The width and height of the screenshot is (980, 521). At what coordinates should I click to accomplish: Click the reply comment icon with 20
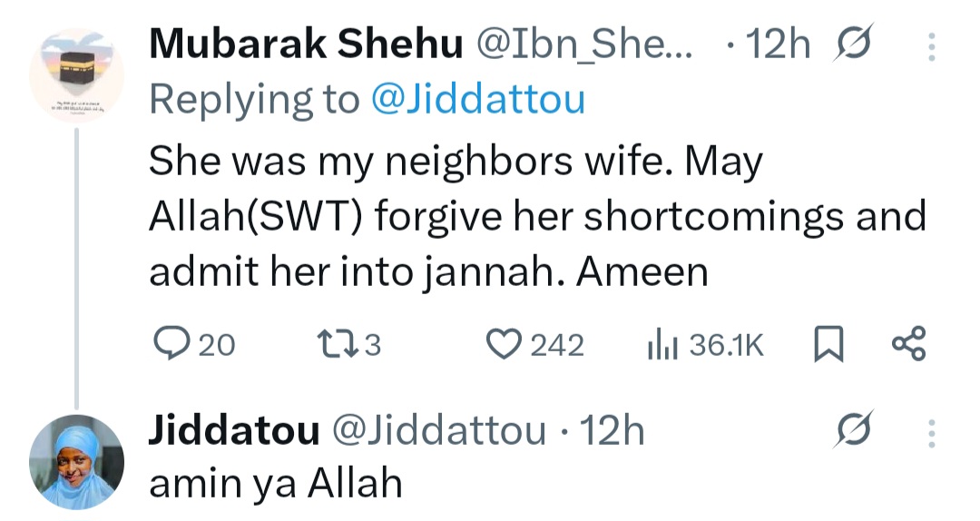[x=170, y=345]
